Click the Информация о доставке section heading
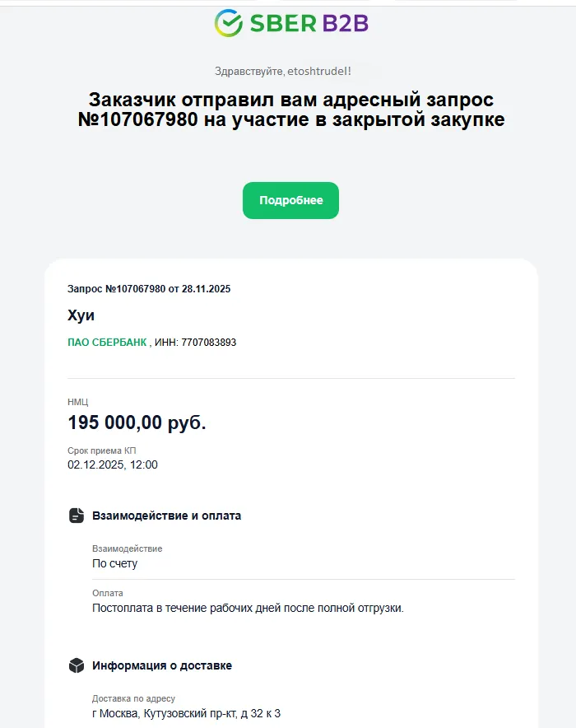The image size is (576, 728). (162, 665)
